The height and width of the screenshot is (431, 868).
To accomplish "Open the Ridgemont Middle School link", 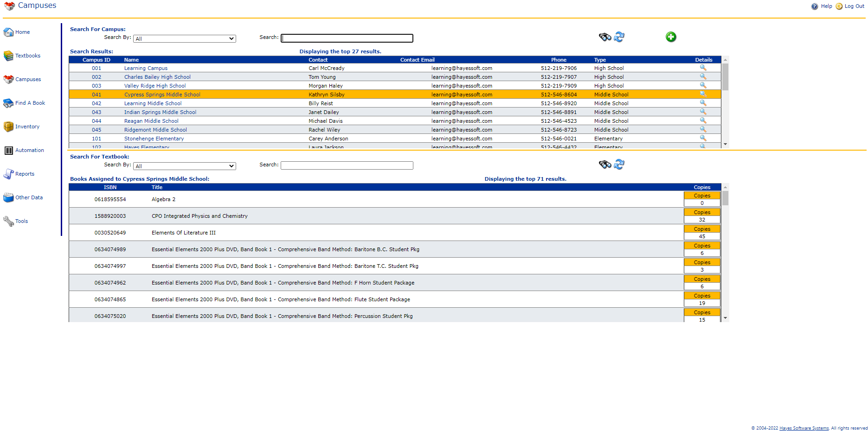I will coord(155,130).
